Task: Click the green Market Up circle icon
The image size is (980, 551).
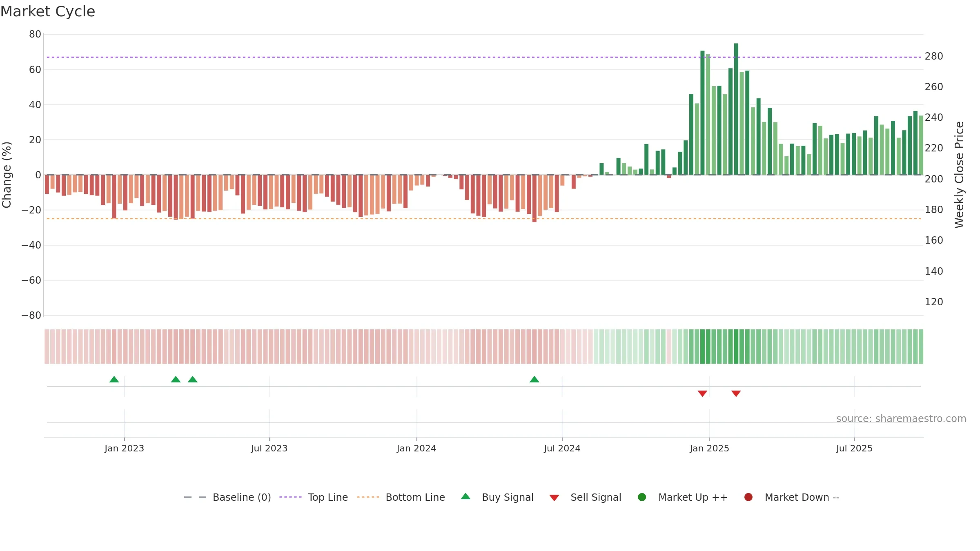Action: (642, 497)
